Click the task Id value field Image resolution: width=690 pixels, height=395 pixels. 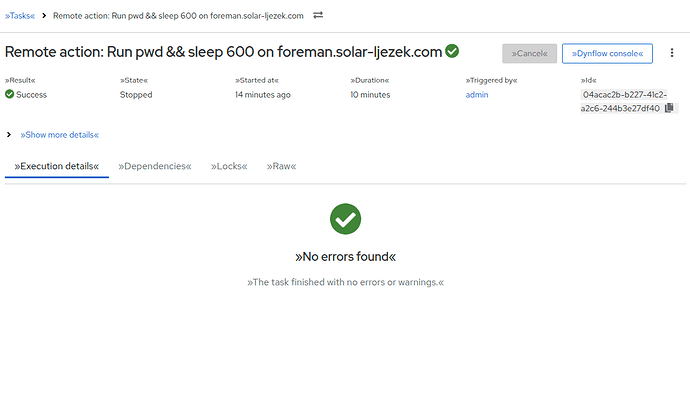click(x=624, y=101)
